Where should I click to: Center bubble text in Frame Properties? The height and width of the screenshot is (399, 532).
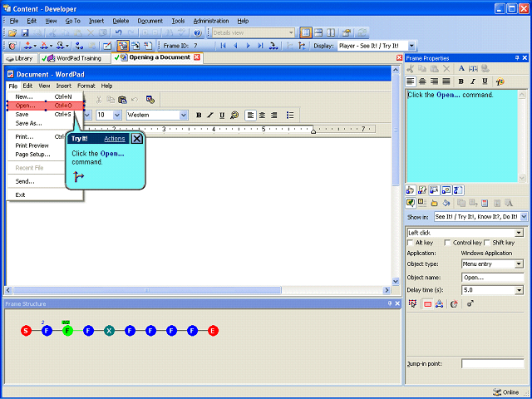click(422, 81)
